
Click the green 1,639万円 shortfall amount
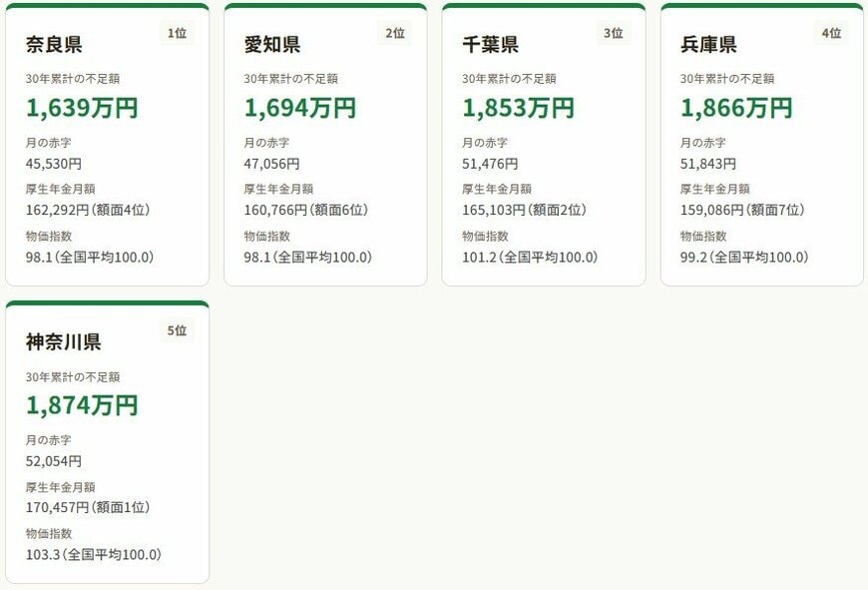[82, 108]
